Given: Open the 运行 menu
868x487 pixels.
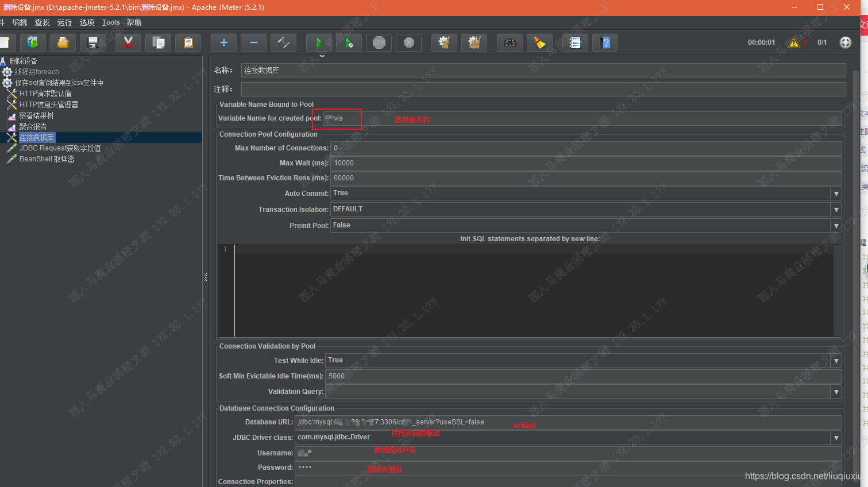Looking at the screenshot, I should click(x=64, y=22).
